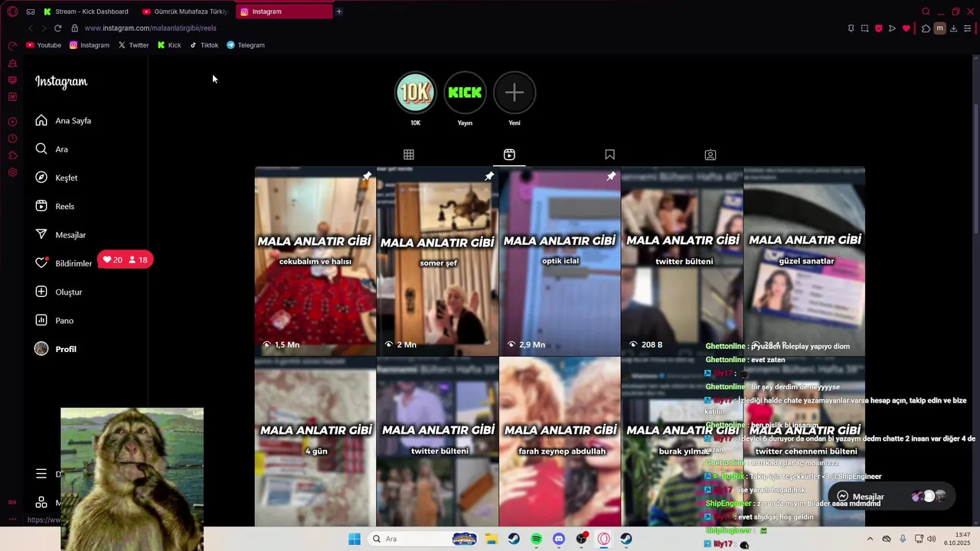Viewport: 980px width, 551px height.
Task: Reload the current page
Action: pos(57,28)
